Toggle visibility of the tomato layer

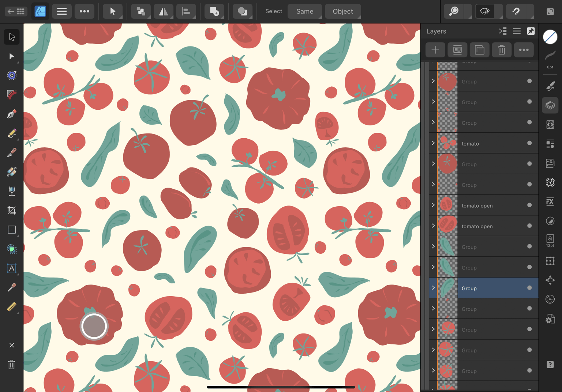pyautogui.click(x=529, y=143)
